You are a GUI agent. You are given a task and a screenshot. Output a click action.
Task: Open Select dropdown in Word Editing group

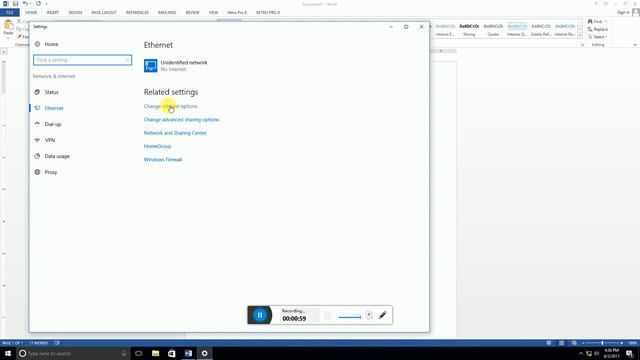click(x=598, y=37)
